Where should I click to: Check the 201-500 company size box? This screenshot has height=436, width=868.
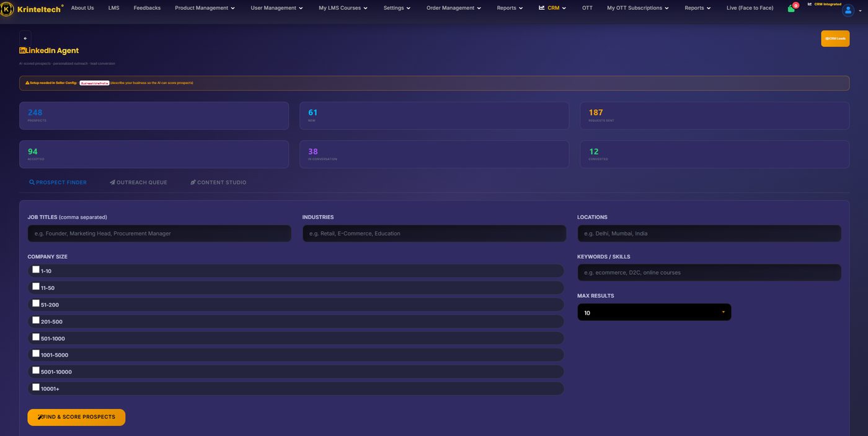[36, 320]
